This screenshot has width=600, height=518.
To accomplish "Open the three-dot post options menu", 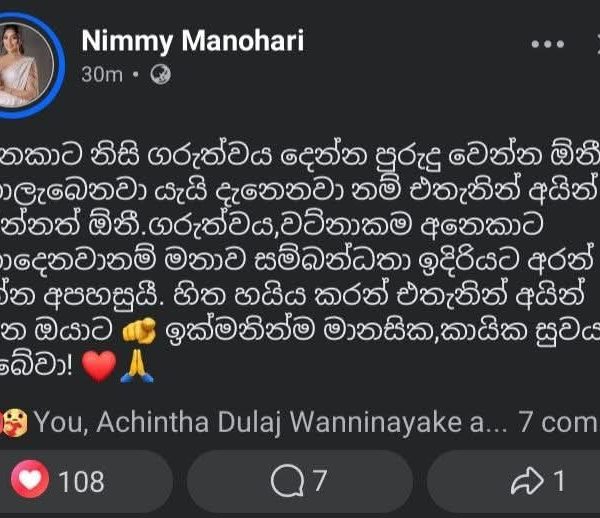I will click(x=548, y=46).
